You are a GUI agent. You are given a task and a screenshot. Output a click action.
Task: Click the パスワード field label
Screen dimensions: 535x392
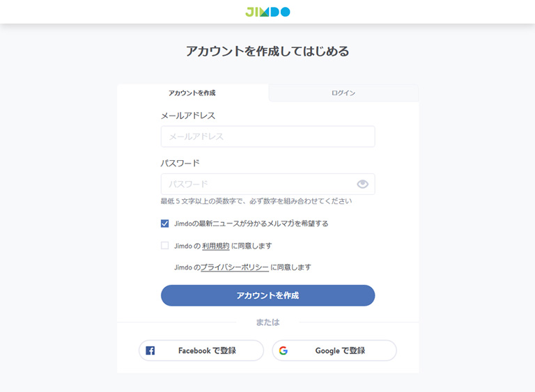[180, 164]
